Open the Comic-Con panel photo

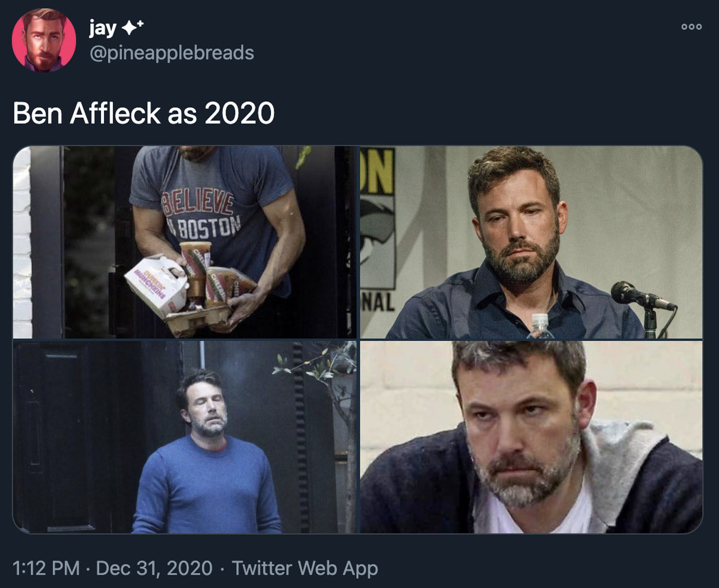(x=531, y=242)
